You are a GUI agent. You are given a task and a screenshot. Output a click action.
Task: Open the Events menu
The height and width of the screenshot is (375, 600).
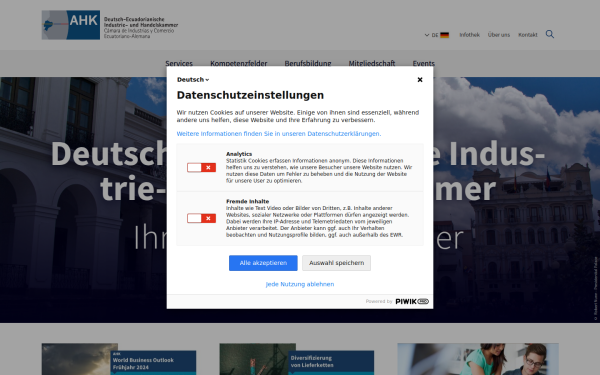[x=423, y=64]
